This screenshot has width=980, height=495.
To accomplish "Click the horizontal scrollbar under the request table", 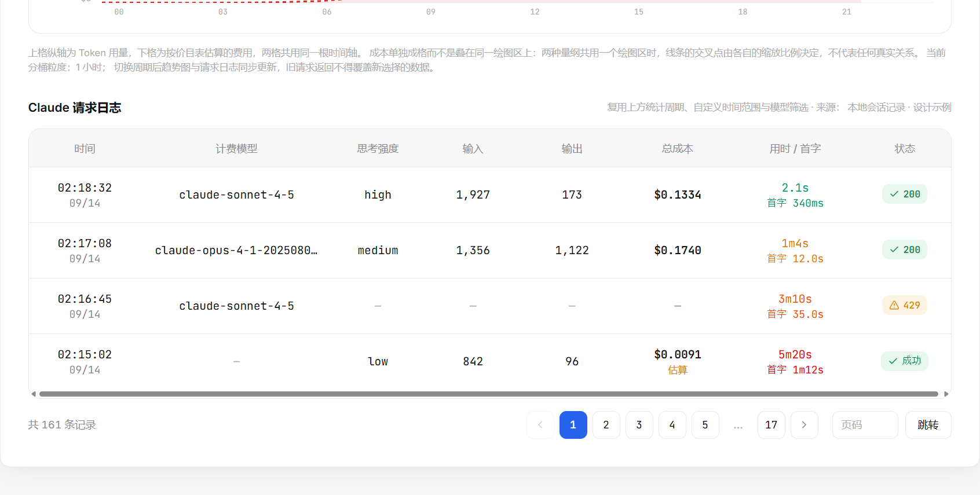I will (x=489, y=394).
